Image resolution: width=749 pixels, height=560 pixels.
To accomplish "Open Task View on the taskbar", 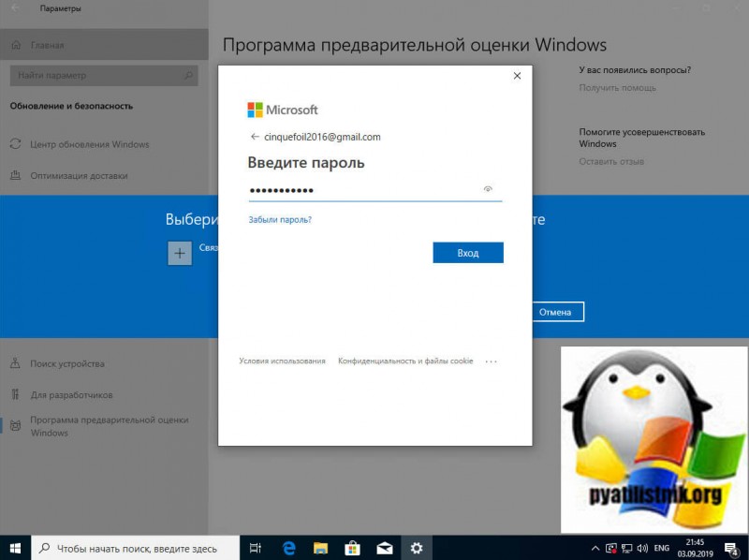I will coord(256,548).
